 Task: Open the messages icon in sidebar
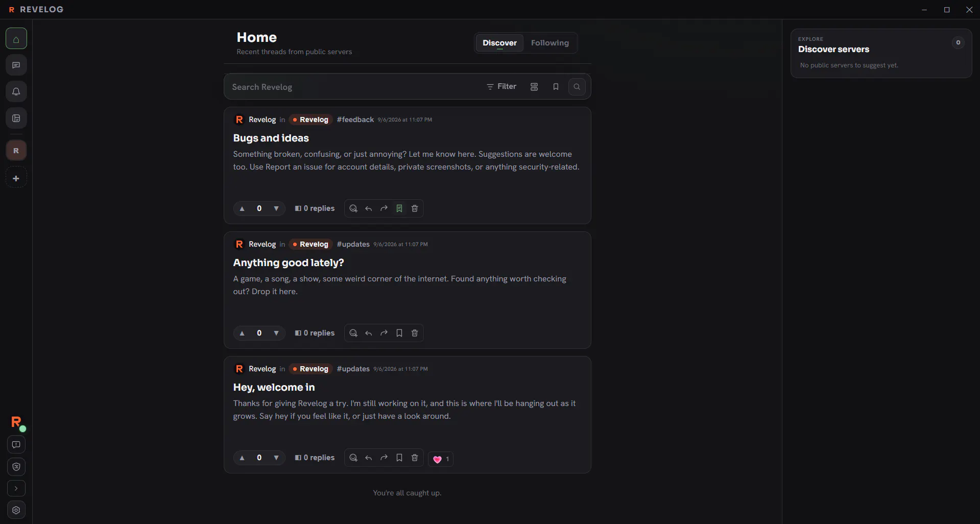tap(16, 65)
